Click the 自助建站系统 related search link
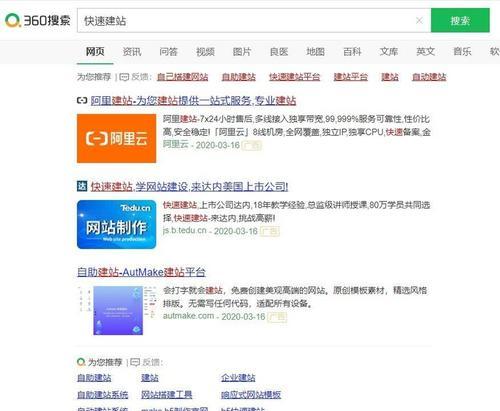 click(x=103, y=395)
